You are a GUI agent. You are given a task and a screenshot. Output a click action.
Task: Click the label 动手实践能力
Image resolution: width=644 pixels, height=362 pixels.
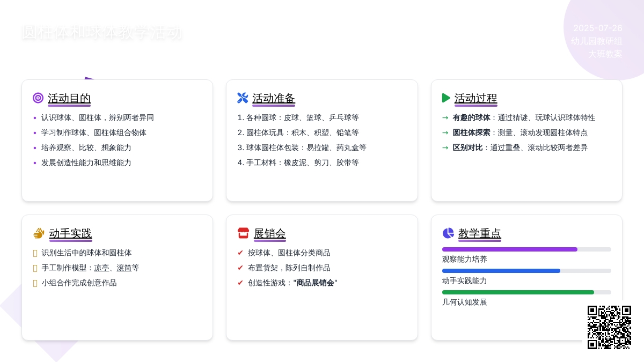tap(465, 280)
